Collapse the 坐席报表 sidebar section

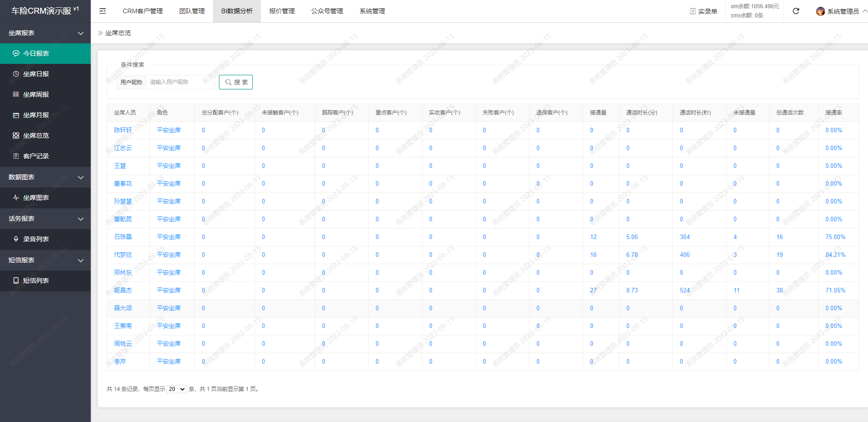[x=81, y=33]
